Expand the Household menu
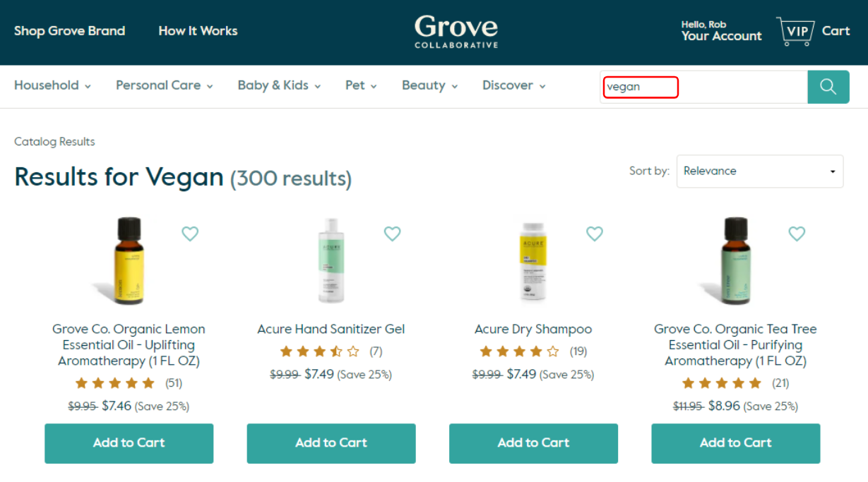Viewport: 868px width, 482px height. pos(53,85)
